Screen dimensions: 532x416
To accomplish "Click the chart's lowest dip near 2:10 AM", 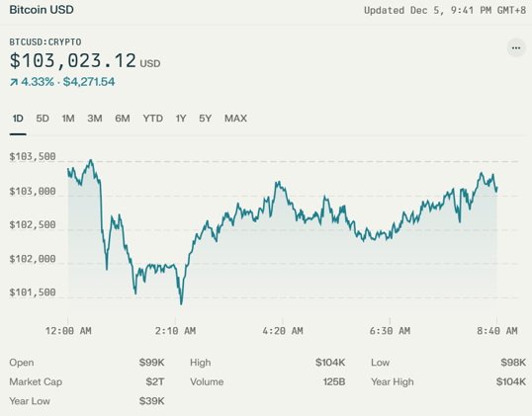I will tap(181, 303).
